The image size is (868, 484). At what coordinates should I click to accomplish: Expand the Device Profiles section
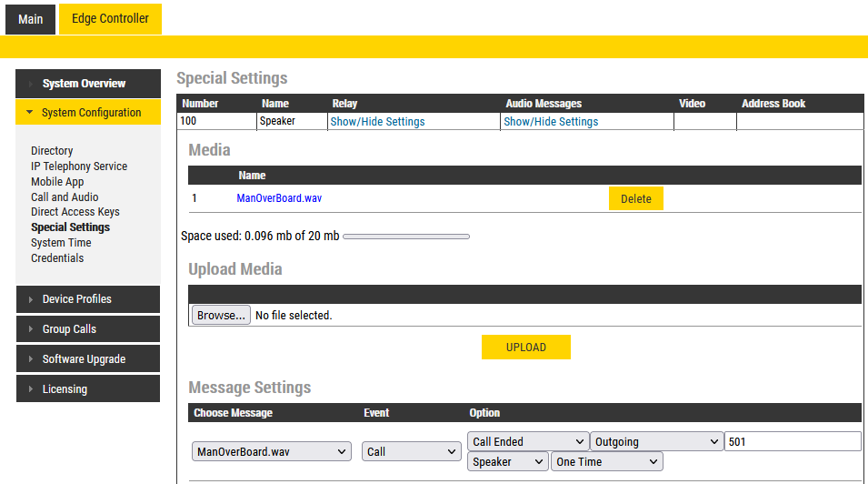pos(87,299)
